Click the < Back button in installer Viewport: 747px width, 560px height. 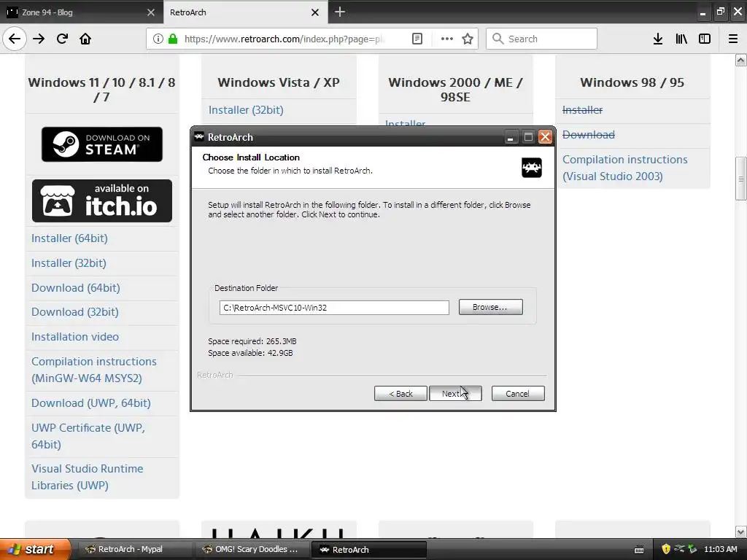click(400, 393)
